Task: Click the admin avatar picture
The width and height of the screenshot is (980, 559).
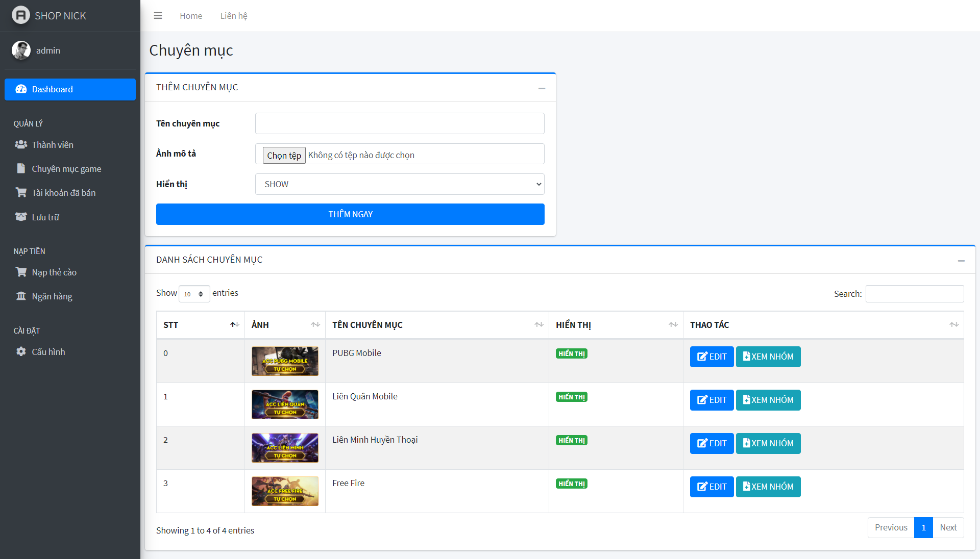Action: pos(21,50)
